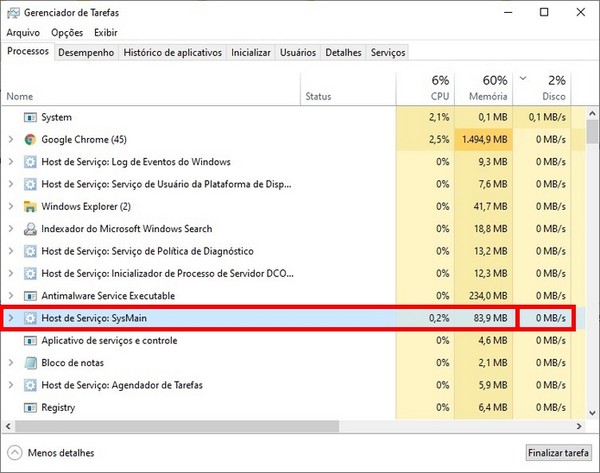600x473 pixels.
Task: Switch to the Detalhes tab
Action: coord(343,53)
